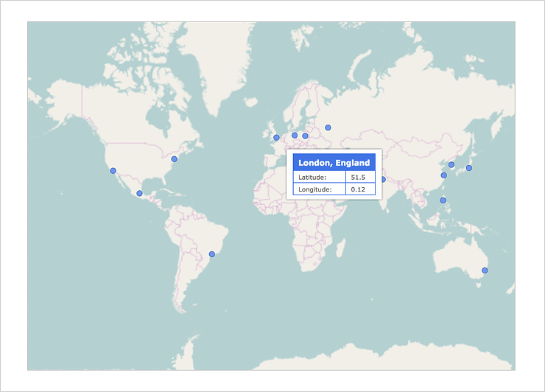The image size is (545, 392).
Task: Click the Manila marker in the Philippines
Action: 443,200
